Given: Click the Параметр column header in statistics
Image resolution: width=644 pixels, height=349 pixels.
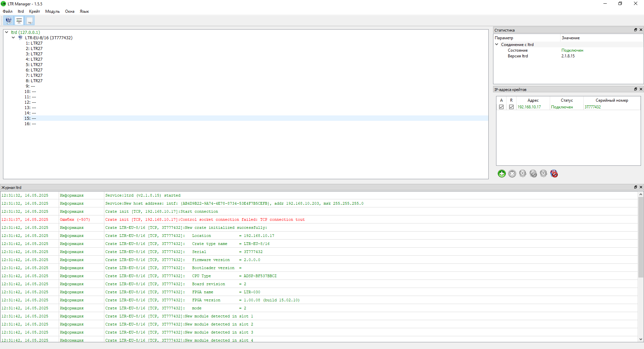Looking at the screenshot, I should (527, 38).
